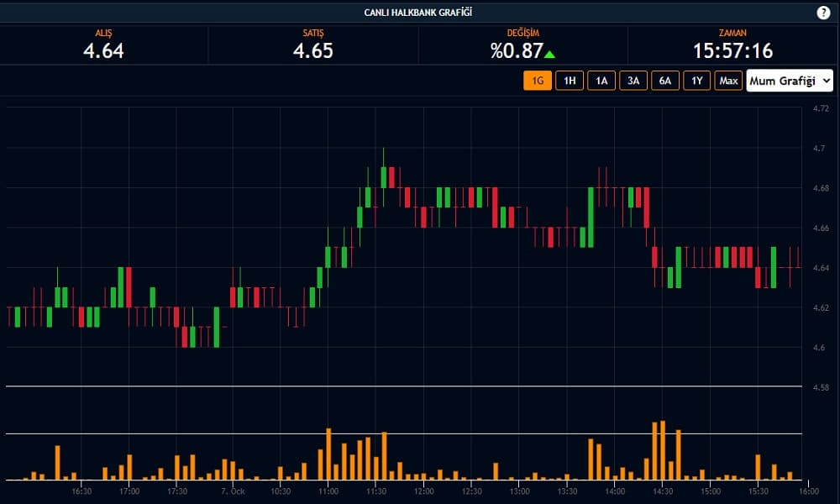
Task: Click the CANLI HALKBANK GRAFİĞİ title
Action: (417, 13)
